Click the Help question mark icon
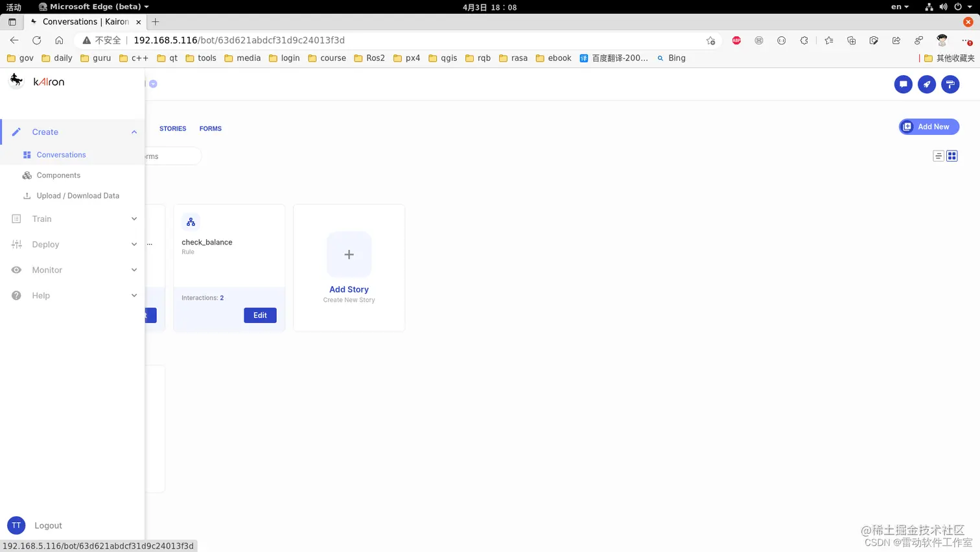Viewport: 980px width, 552px height. pos(17,296)
